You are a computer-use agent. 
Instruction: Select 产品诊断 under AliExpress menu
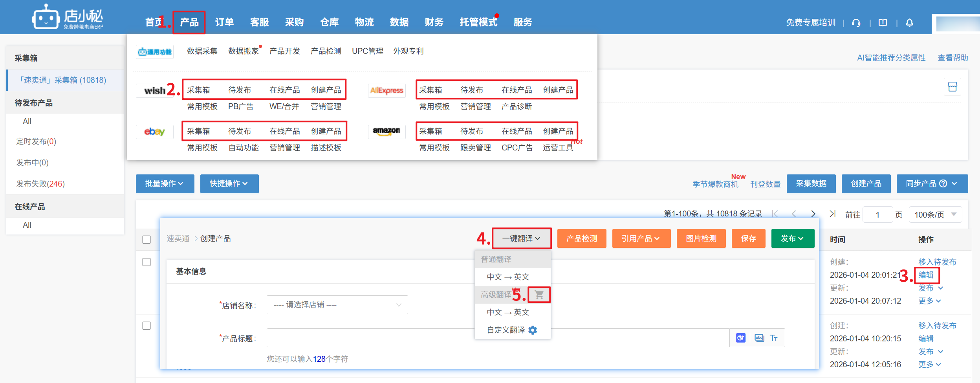pyautogui.click(x=517, y=106)
